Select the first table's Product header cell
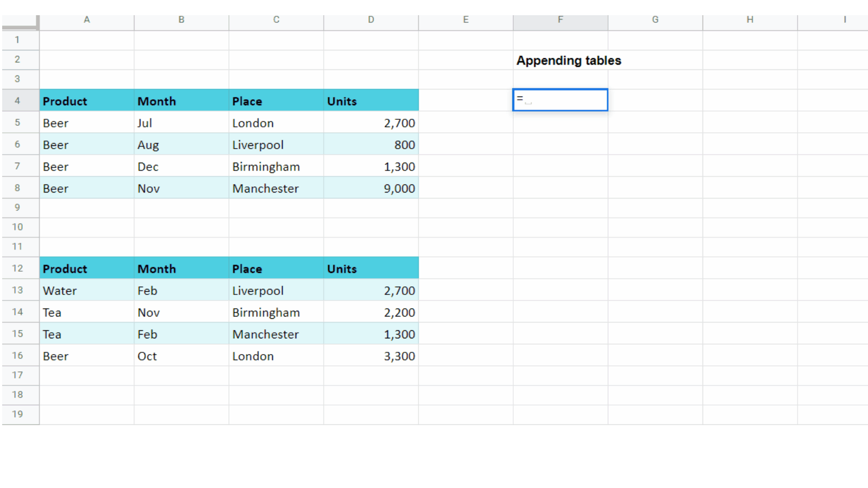 pyautogui.click(x=87, y=101)
